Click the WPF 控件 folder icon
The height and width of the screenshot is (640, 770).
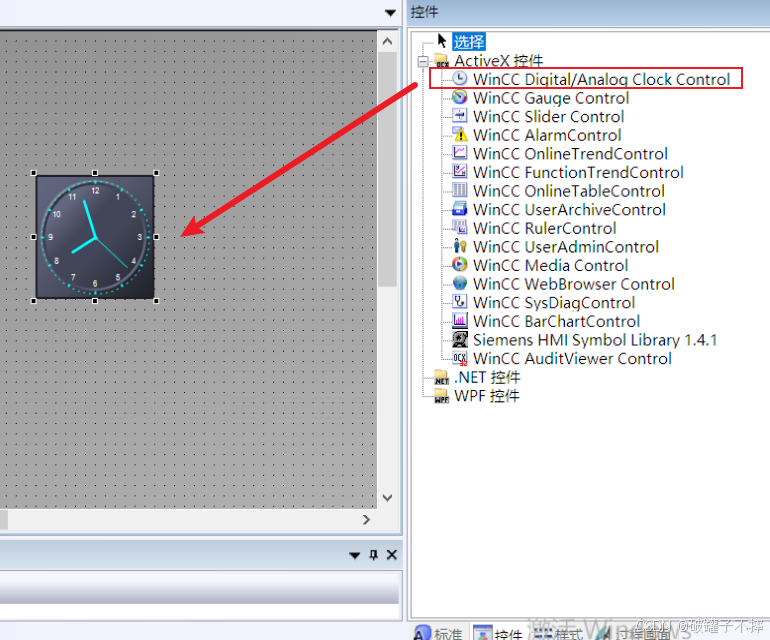click(441, 396)
